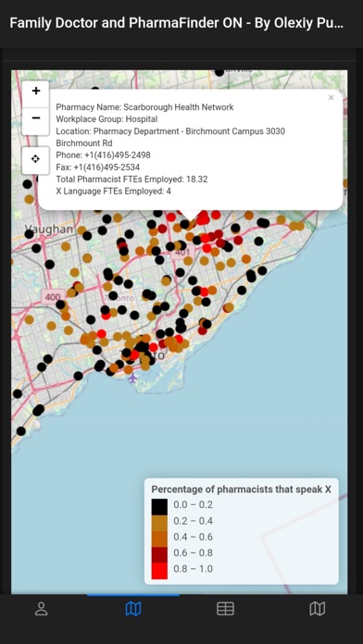Click the Fax: +1(416)495-2534 line
The height and width of the screenshot is (644, 363).
tap(98, 167)
